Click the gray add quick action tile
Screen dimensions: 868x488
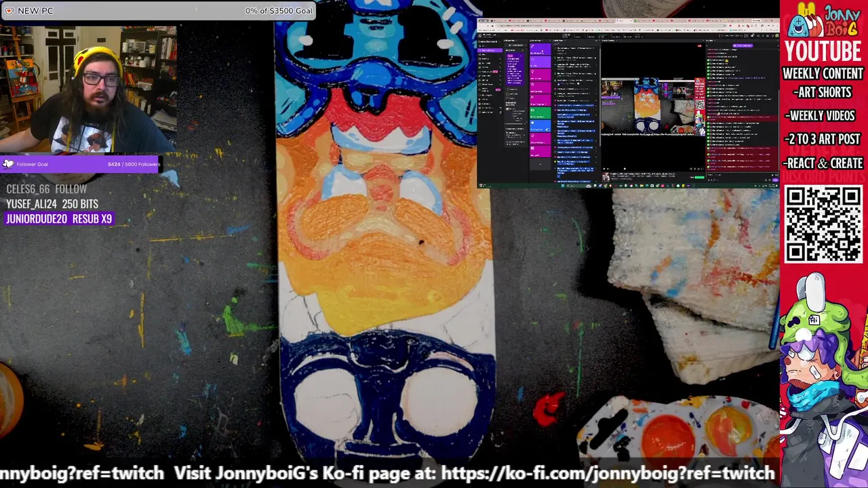[x=540, y=165]
